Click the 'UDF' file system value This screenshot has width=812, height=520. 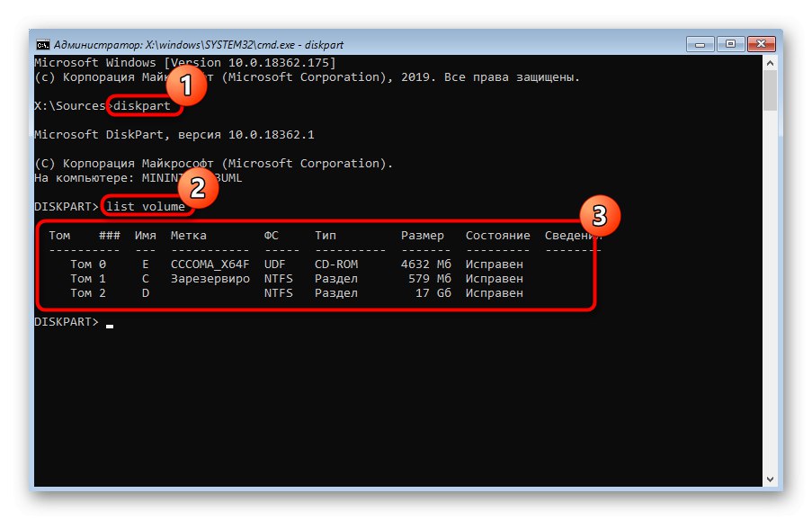274,264
